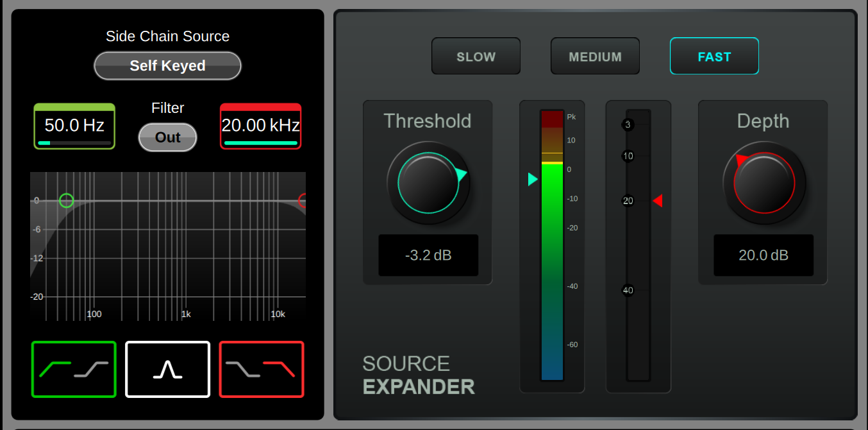Click the 100 frequency label on graph
868x430 pixels.
(x=94, y=314)
